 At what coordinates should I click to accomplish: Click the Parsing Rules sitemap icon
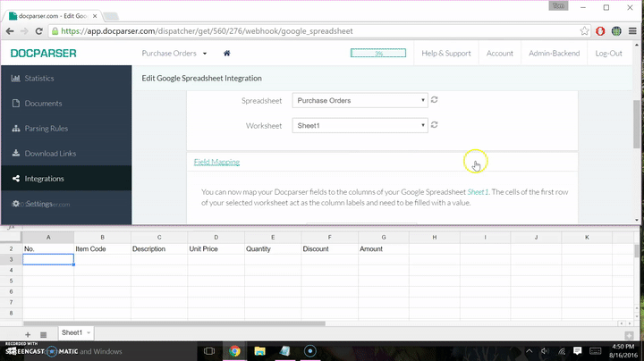click(x=15, y=129)
